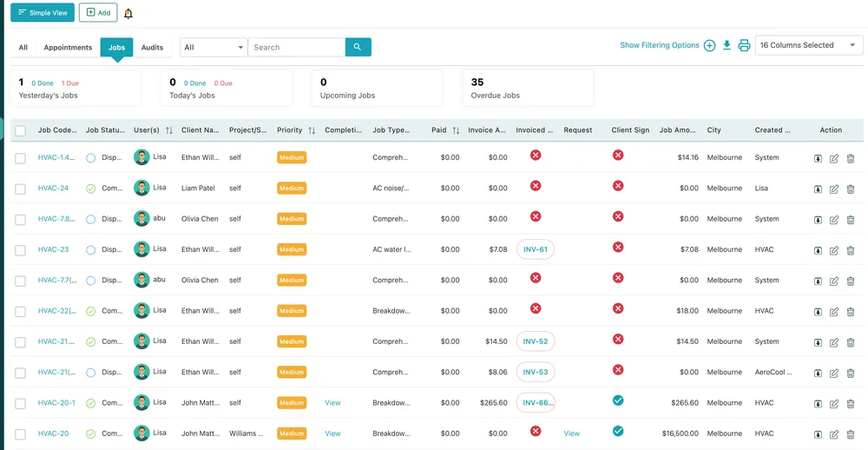868x450 pixels.
Task: Open invoice INV-52
Action: click(x=536, y=341)
